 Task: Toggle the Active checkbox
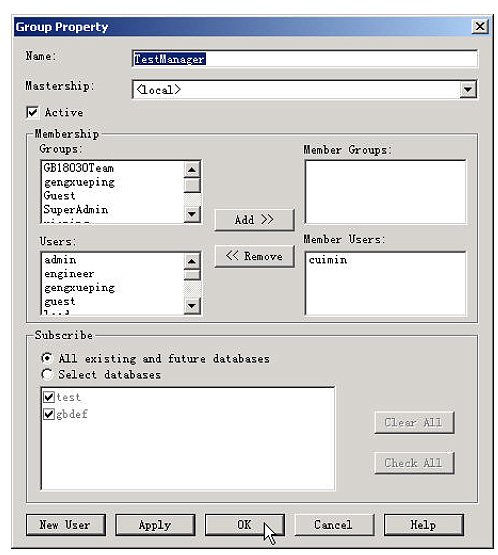click(x=32, y=113)
